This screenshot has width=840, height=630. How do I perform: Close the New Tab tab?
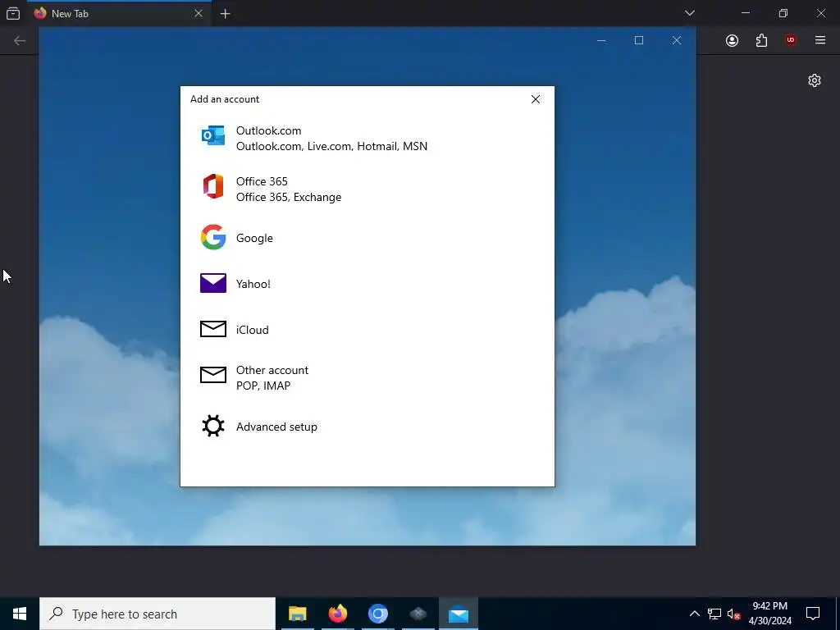point(199,13)
